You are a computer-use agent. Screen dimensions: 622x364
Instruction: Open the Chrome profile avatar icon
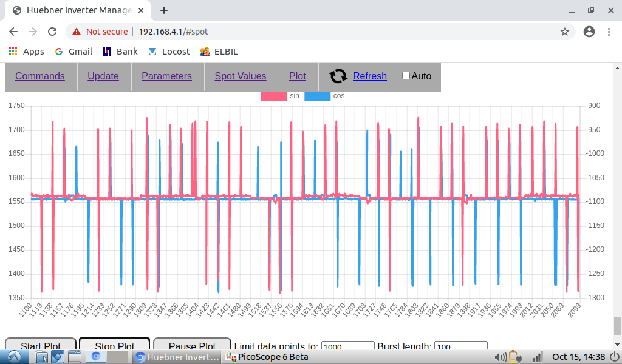[589, 32]
